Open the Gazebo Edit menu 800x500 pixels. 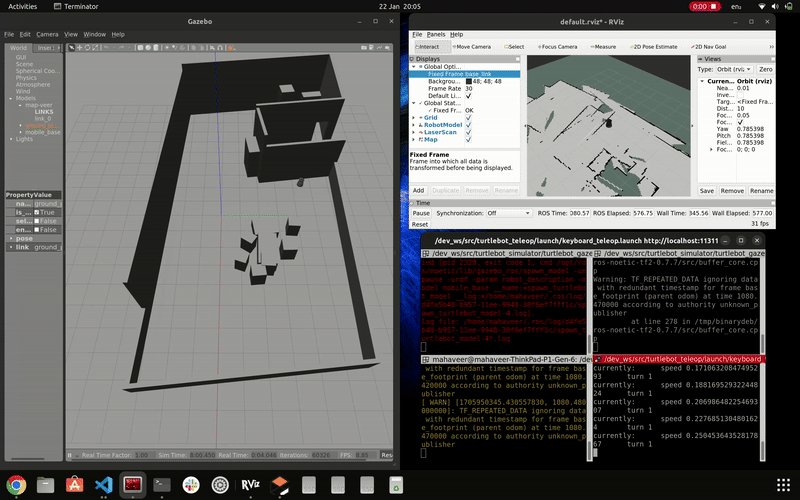[25, 34]
